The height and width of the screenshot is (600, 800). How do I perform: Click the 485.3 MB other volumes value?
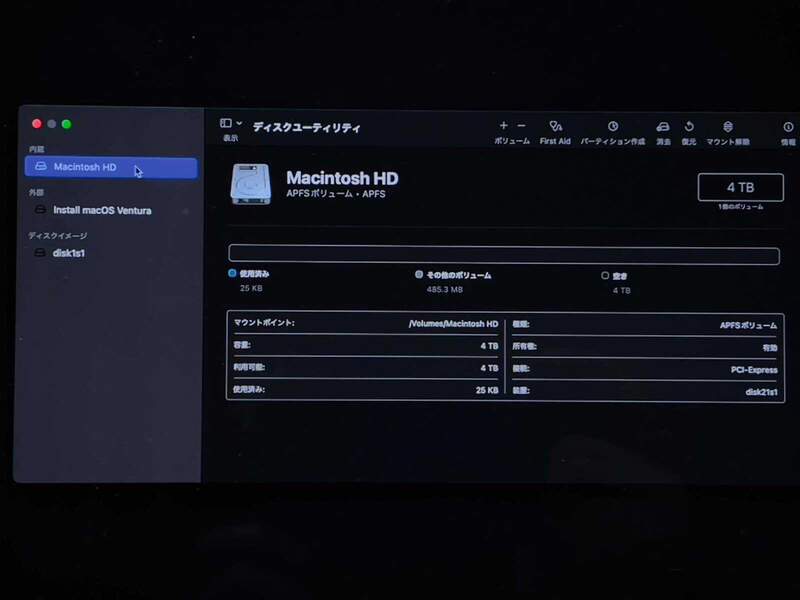(x=445, y=290)
